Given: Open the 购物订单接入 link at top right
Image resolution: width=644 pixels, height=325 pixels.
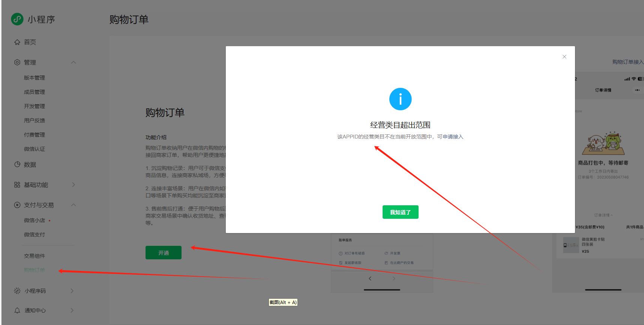Looking at the screenshot, I should tap(628, 62).
